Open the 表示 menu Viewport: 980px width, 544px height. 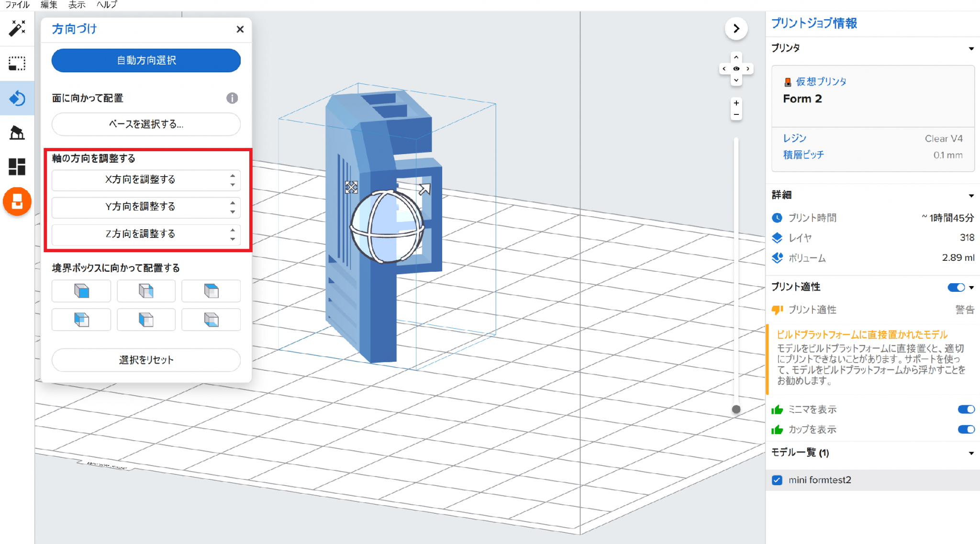(77, 5)
